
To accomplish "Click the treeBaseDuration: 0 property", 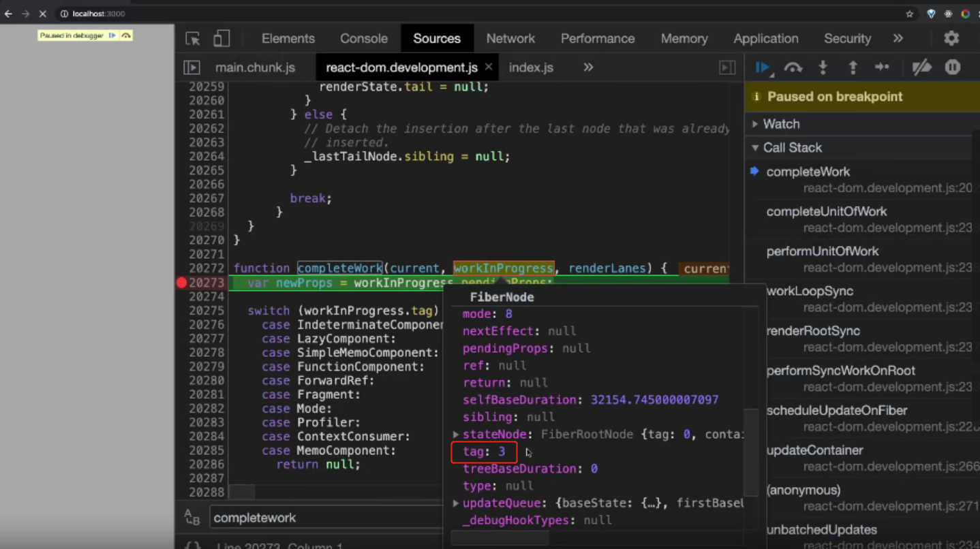I will point(530,469).
